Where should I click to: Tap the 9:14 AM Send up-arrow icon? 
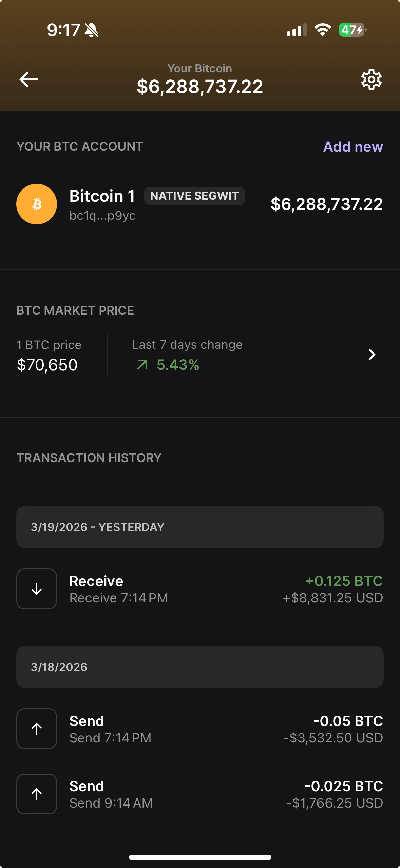(x=37, y=794)
